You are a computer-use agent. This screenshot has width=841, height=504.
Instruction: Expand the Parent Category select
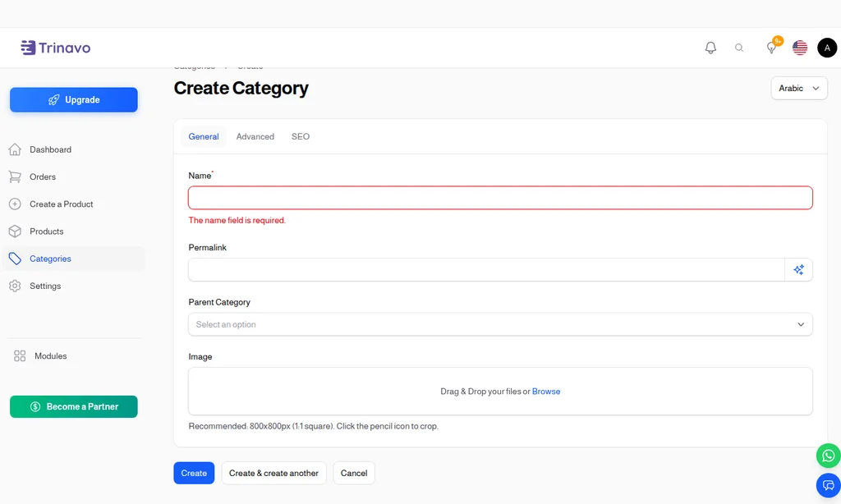coord(500,324)
